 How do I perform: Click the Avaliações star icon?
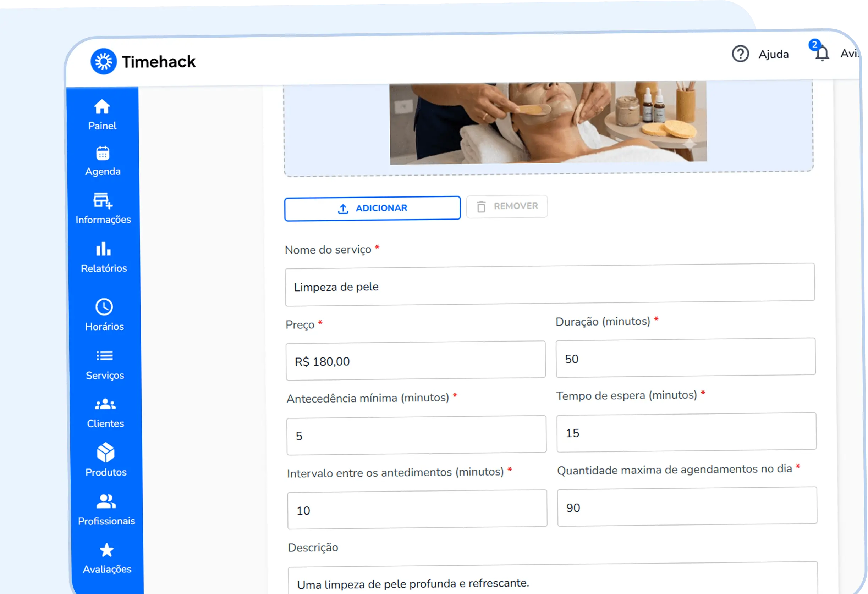[107, 550]
